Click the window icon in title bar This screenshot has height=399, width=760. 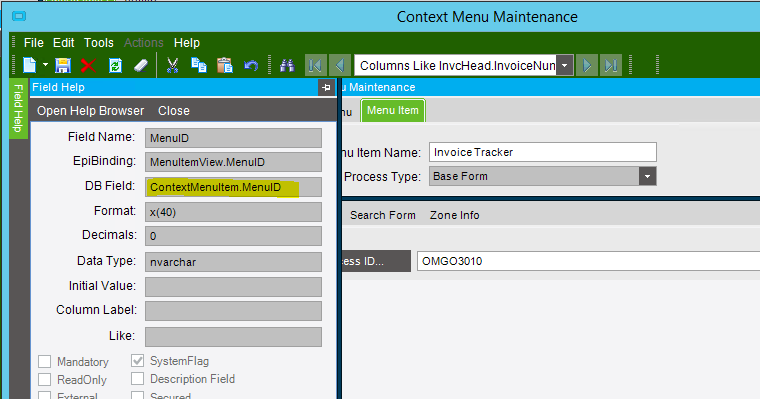(19, 16)
